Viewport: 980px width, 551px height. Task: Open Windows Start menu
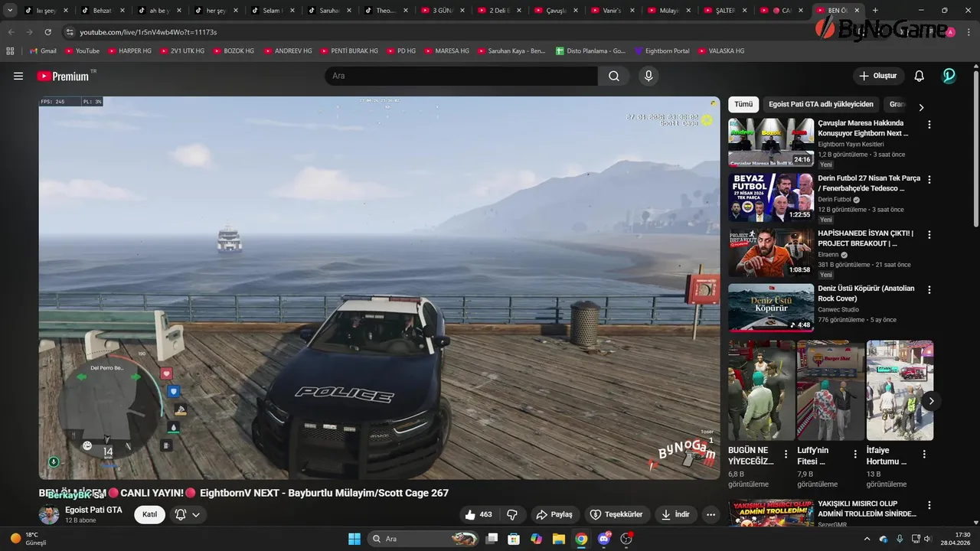coord(354,539)
